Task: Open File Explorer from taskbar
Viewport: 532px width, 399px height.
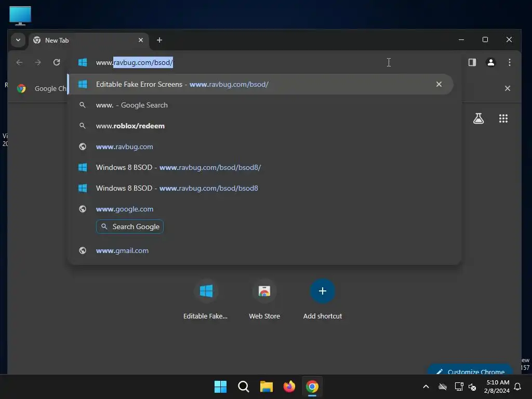Action: coord(267,387)
